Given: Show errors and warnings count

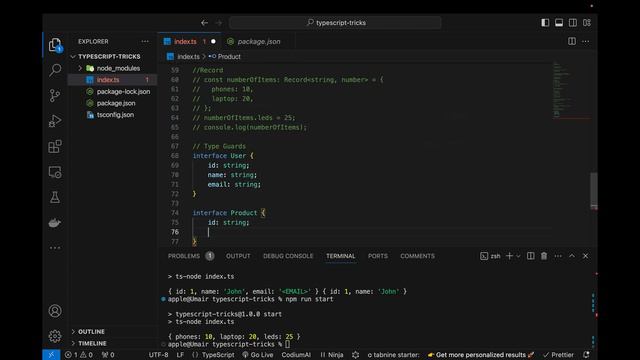Looking at the screenshot, I should [x=78, y=355].
